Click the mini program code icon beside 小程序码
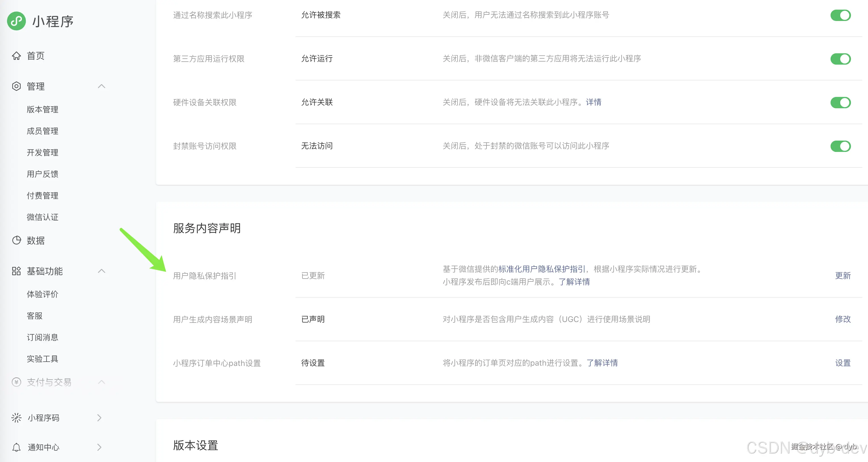The image size is (868, 462). click(16, 418)
